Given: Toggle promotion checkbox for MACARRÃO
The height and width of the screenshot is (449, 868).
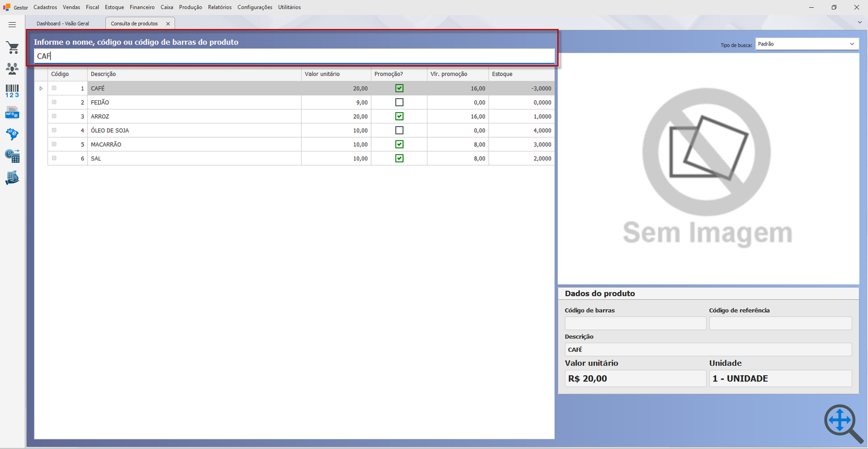Looking at the screenshot, I should 399,145.
